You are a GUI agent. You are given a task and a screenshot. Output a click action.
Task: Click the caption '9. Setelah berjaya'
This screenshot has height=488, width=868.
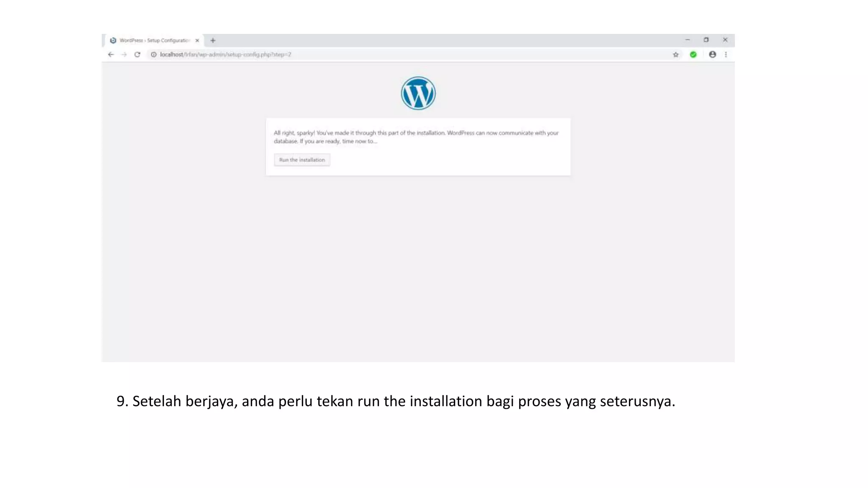(176, 401)
